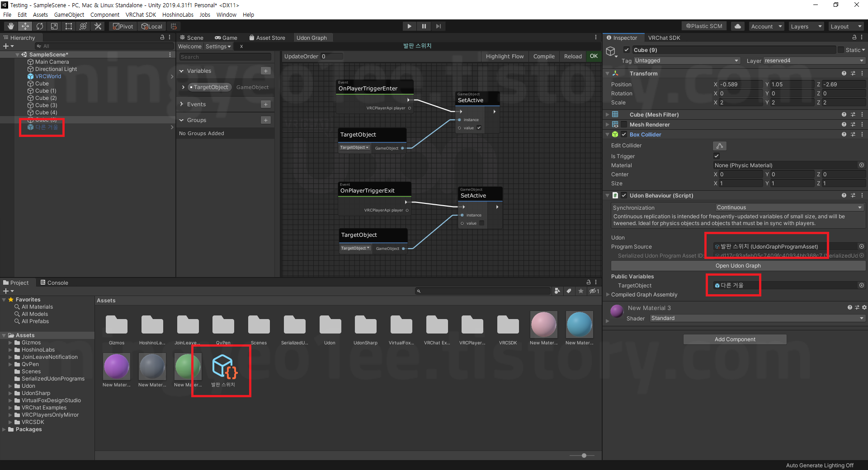Expand the Events section

[x=182, y=104]
